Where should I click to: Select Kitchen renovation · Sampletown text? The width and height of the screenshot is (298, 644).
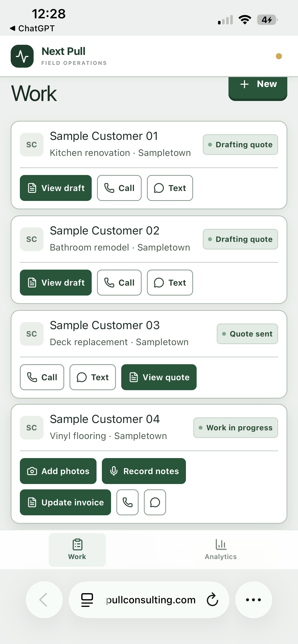tap(120, 153)
